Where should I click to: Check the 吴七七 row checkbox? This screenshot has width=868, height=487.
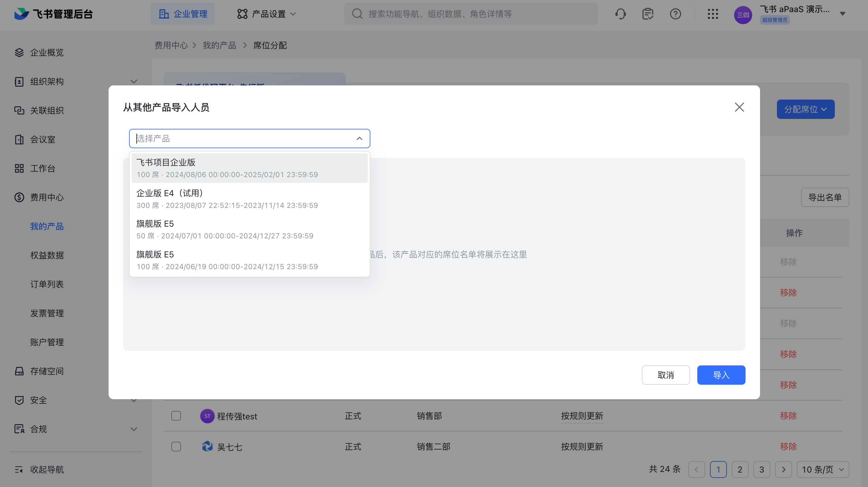(x=176, y=447)
